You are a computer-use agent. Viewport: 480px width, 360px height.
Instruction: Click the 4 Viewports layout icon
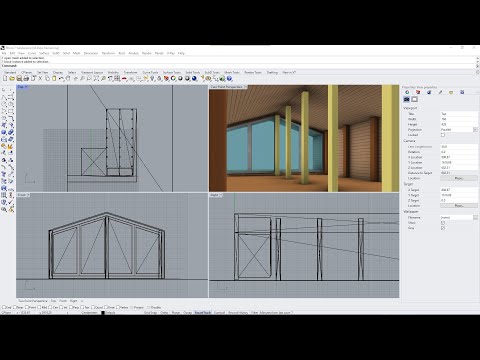(117, 79)
